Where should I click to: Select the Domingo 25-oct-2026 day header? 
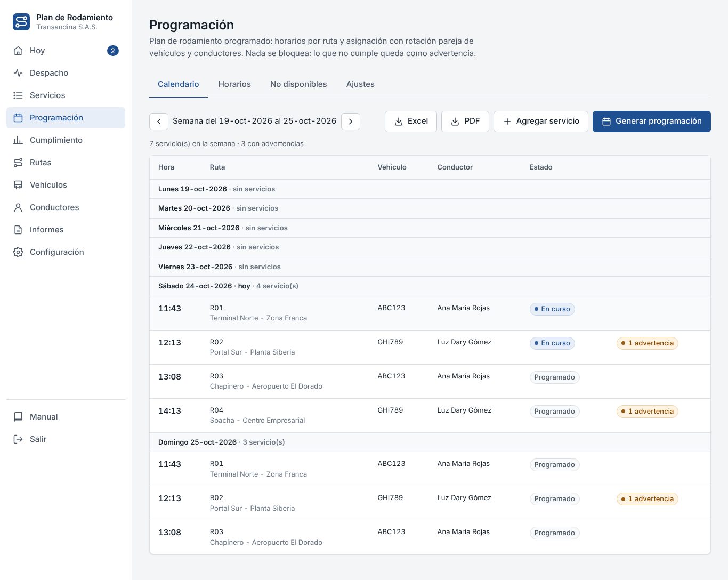430,442
